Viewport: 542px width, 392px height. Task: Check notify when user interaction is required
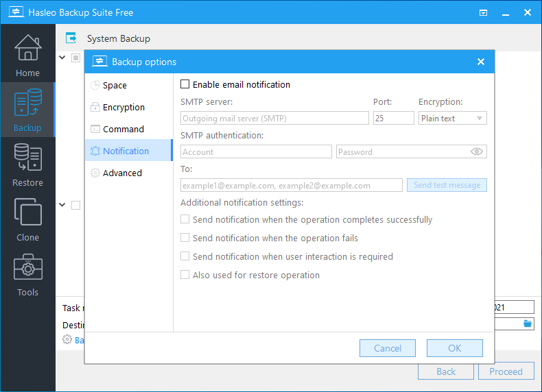point(185,256)
